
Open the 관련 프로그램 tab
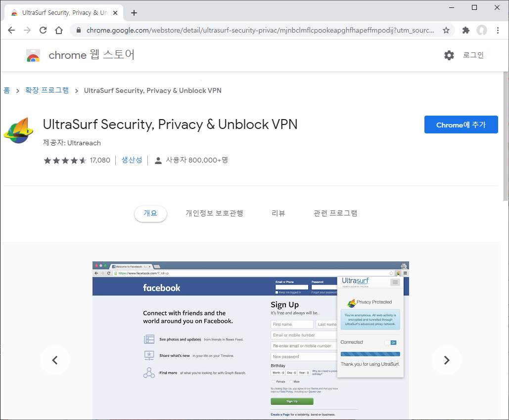click(335, 213)
